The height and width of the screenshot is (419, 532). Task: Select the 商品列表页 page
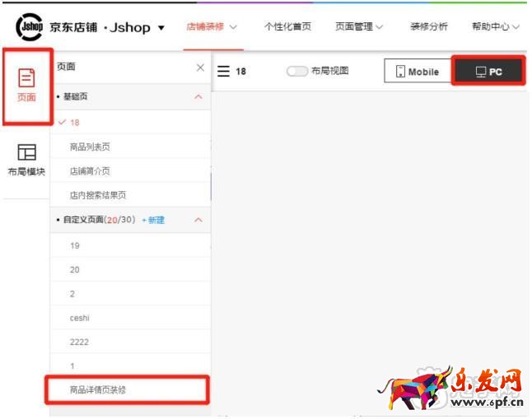coord(90,147)
